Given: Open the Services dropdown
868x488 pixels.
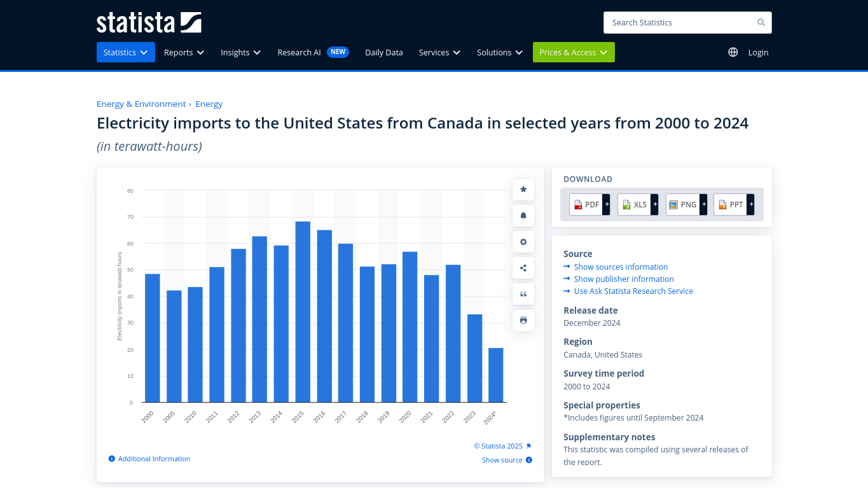Looking at the screenshot, I should click(x=439, y=52).
